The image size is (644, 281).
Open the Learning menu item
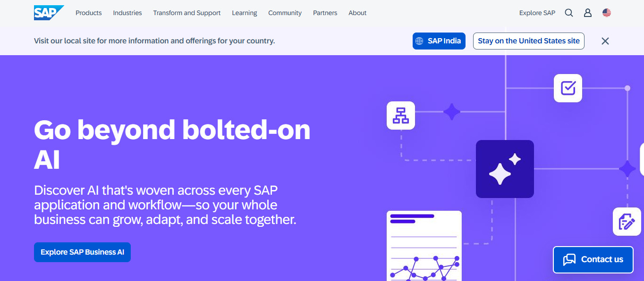[245, 13]
